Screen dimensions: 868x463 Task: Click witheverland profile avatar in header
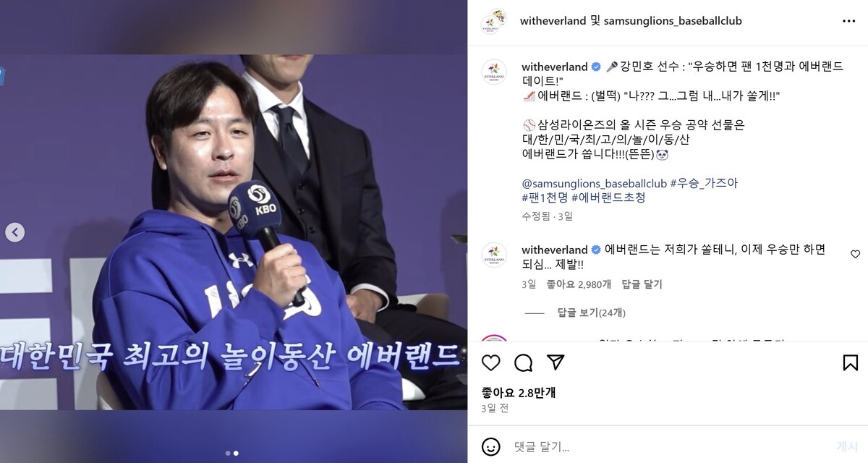point(494,21)
